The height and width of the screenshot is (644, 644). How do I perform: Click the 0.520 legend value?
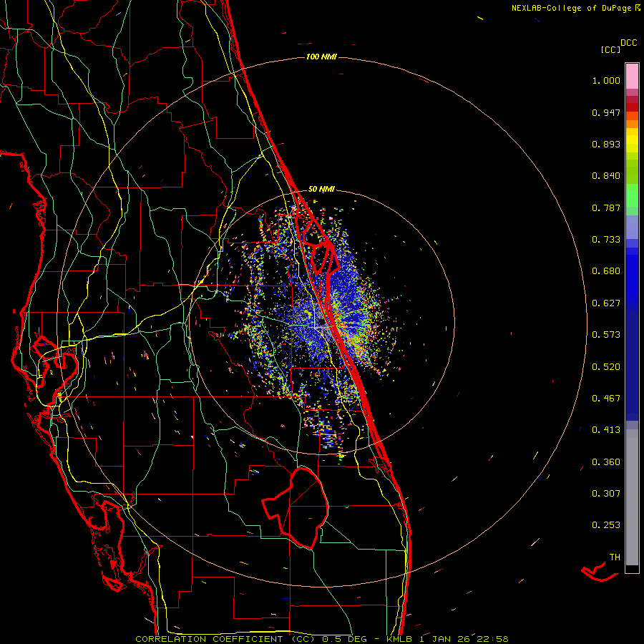click(606, 367)
